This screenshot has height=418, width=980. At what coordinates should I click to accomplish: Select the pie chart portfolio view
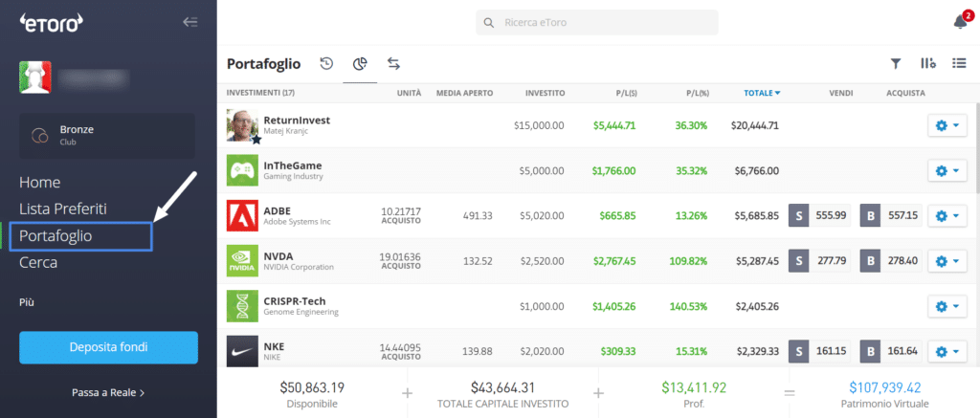pyautogui.click(x=360, y=63)
